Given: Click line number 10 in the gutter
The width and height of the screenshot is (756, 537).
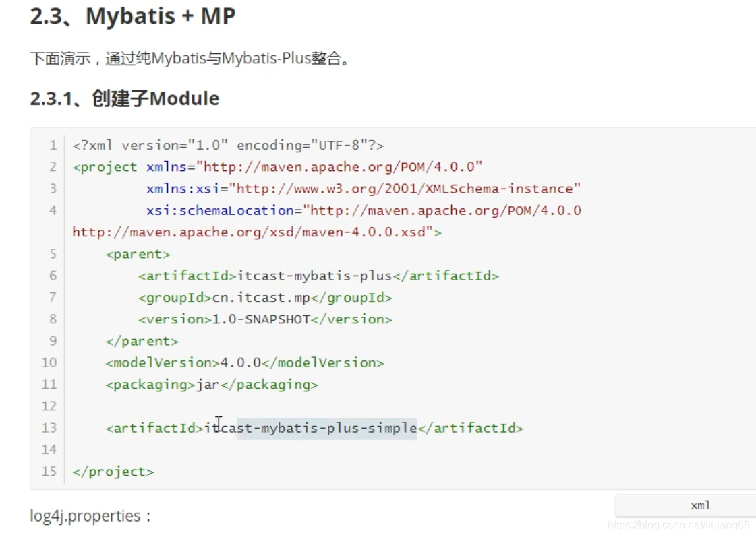Looking at the screenshot, I should [49, 362].
